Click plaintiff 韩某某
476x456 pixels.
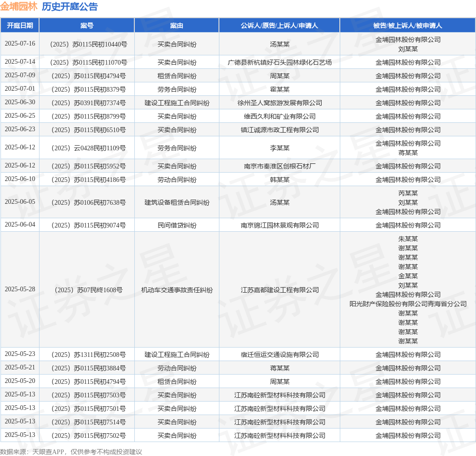[279, 180]
